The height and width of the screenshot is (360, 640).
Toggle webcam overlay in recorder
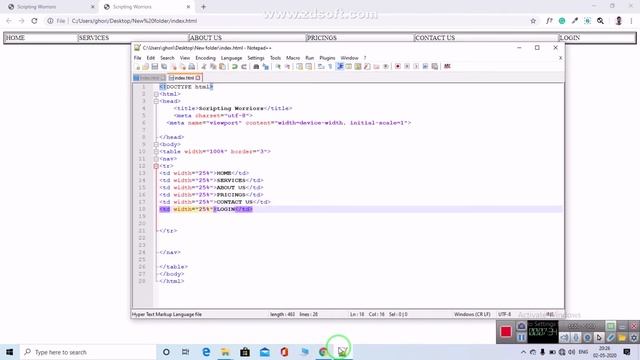[587, 338]
